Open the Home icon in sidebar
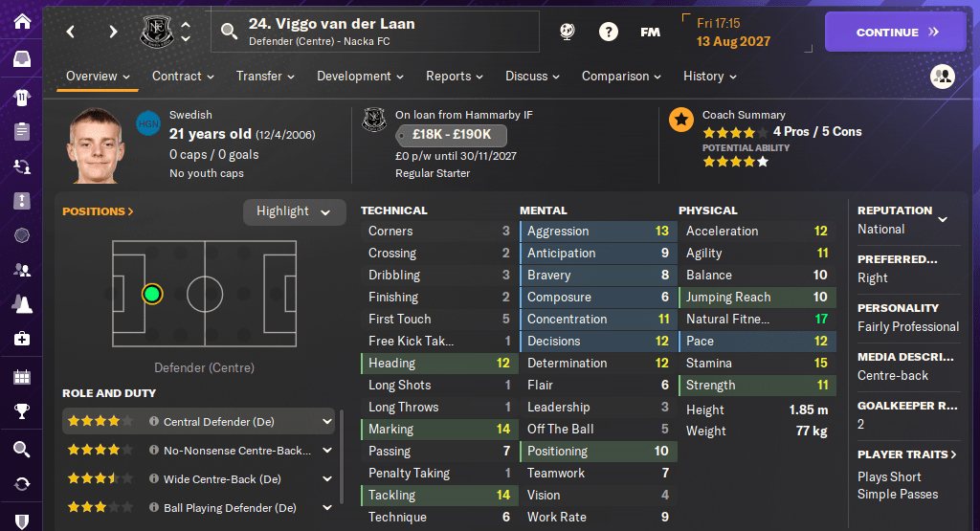The width and height of the screenshot is (980, 531). [x=21, y=21]
